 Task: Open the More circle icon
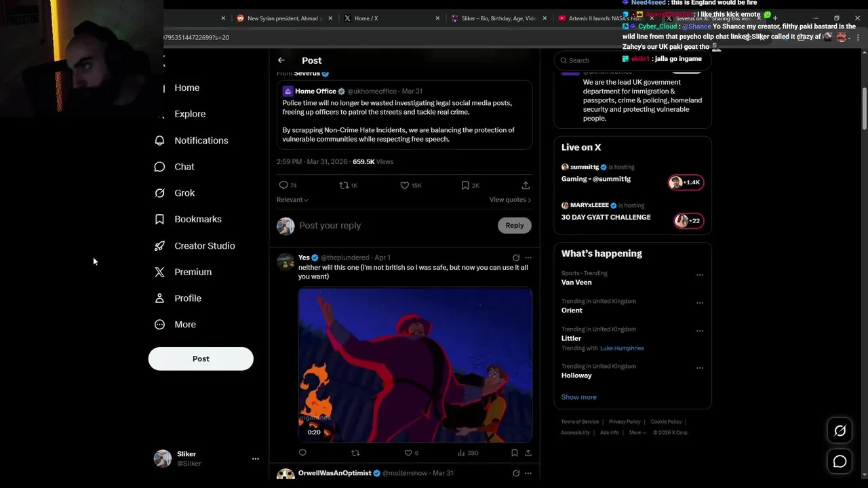pos(159,325)
